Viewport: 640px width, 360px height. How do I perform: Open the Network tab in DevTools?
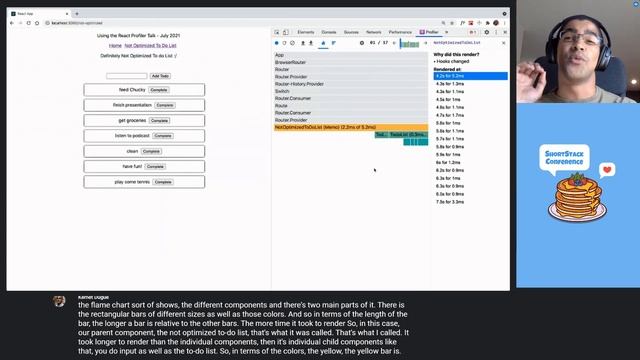click(373, 32)
